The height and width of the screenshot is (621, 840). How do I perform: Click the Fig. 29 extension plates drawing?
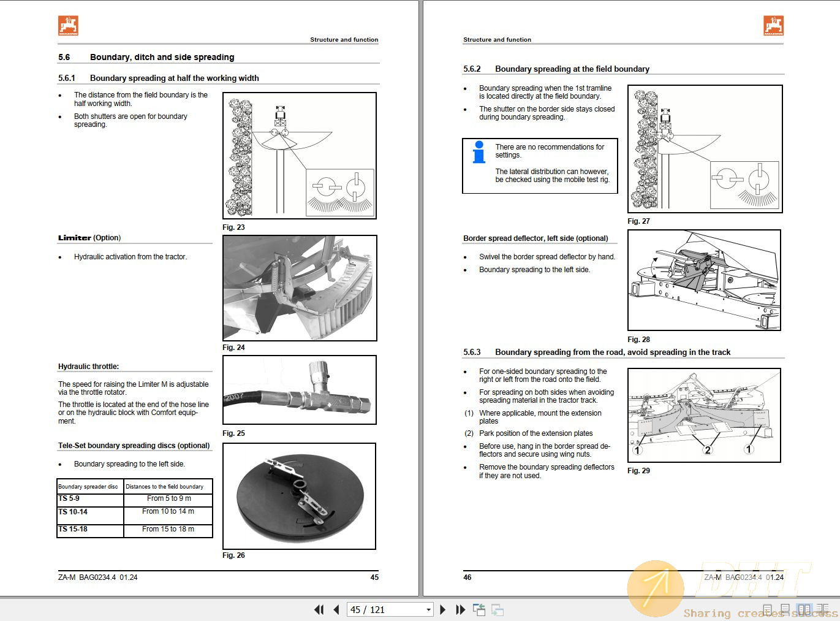point(705,415)
